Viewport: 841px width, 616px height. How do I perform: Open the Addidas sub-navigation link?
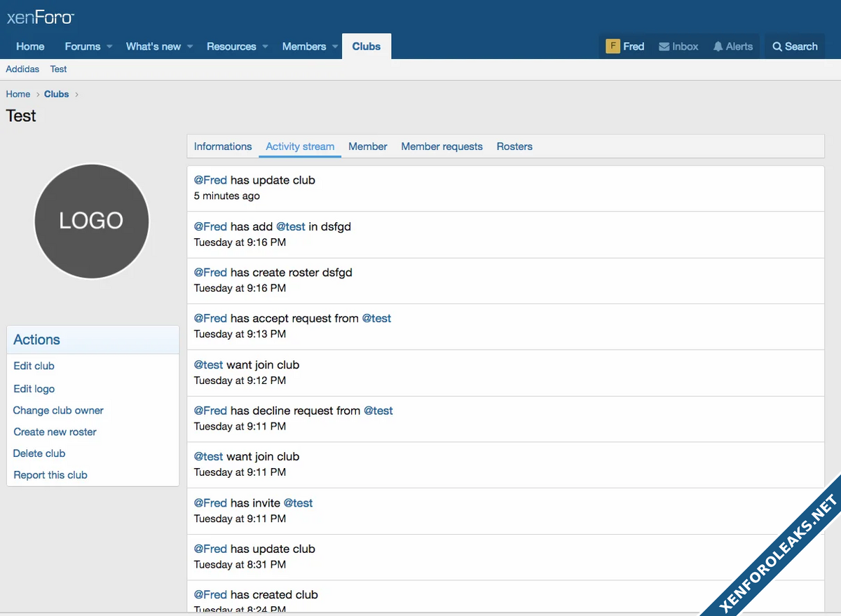point(22,69)
